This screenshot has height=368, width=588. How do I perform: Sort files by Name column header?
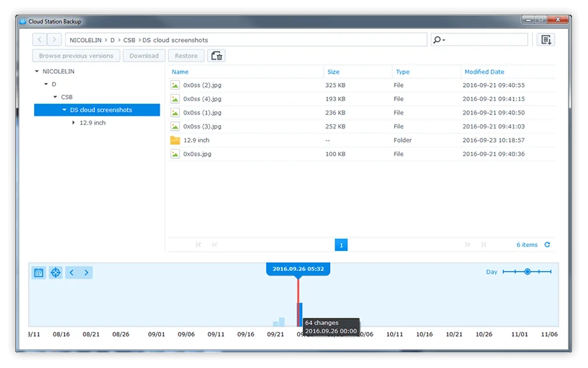pyautogui.click(x=180, y=72)
